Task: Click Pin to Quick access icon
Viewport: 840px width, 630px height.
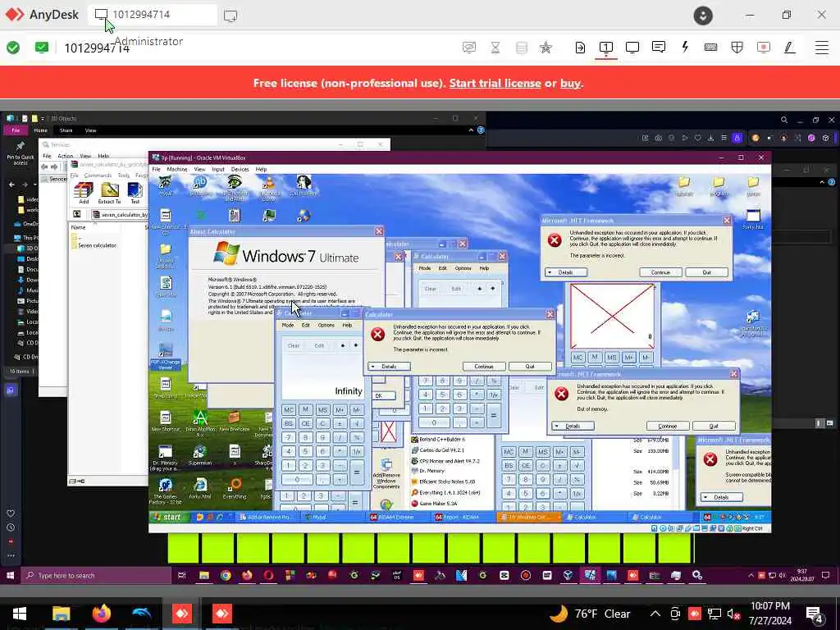Action: 21,153
